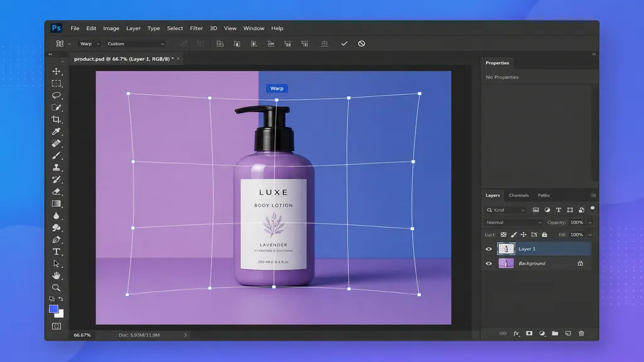Toggle Quick Mask mode
This screenshot has width=644, height=362.
click(x=56, y=326)
